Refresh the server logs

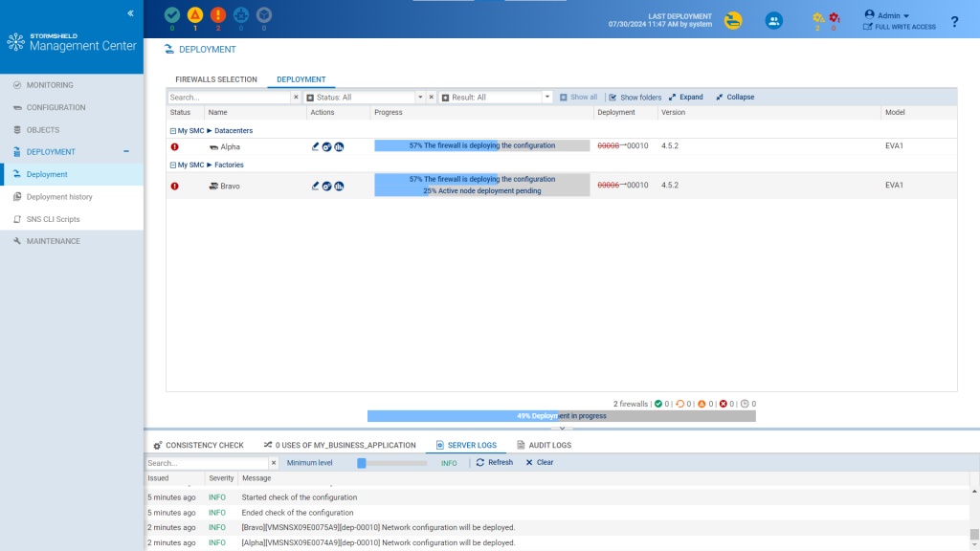click(495, 463)
